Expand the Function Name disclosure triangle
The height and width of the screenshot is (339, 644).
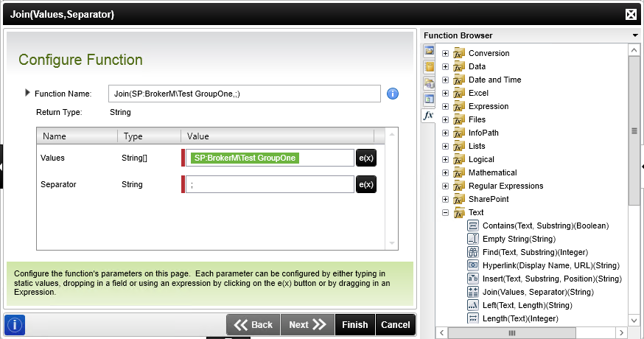[x=27, y=93]
